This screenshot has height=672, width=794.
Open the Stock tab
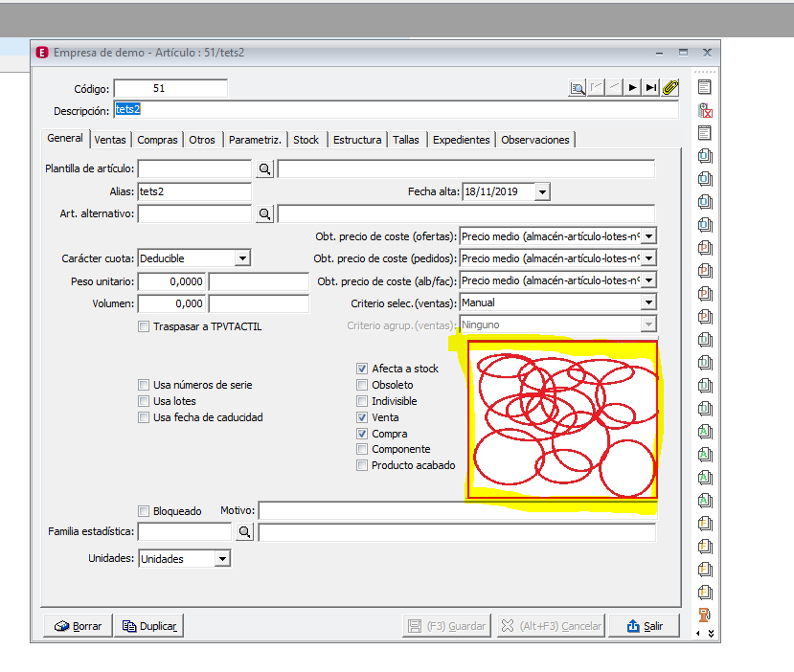(x=306, y=140)
